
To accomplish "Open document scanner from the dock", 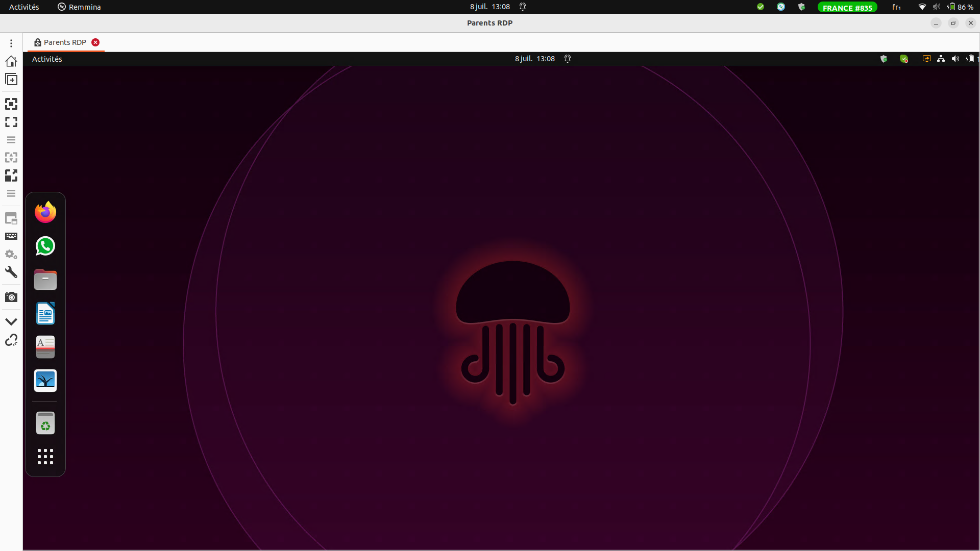I will click(45, 347).
